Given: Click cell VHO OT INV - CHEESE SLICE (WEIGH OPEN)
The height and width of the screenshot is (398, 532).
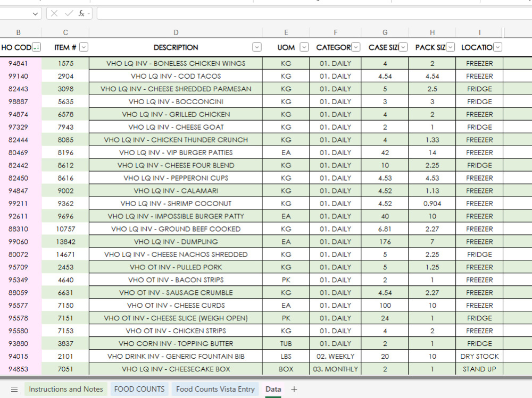Looking at the screenshot, I should (x=176, y=318).
